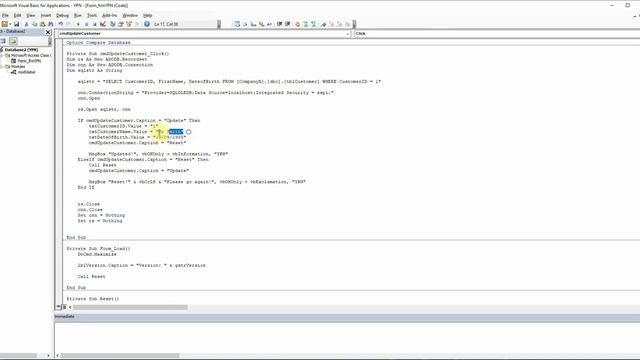This screenshot has height=360, width=640.
Task: Open the View menu
Action: pyautogui.click(x=31, y=15)
